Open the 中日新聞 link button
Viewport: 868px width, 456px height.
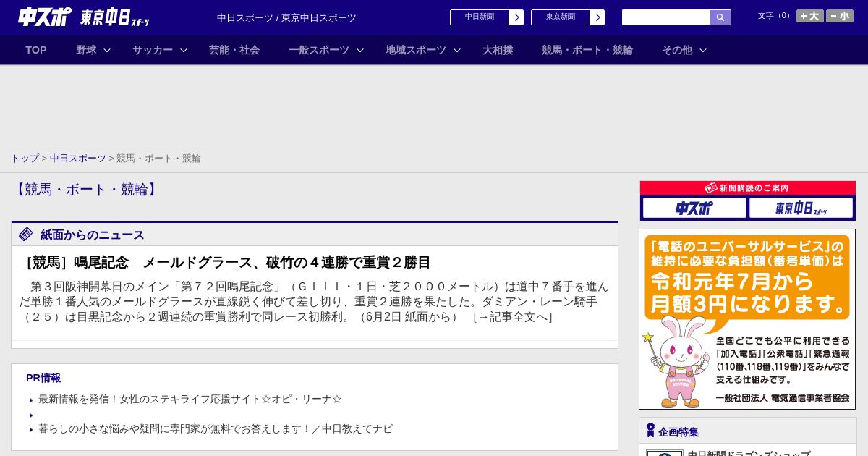pos(480,17)
